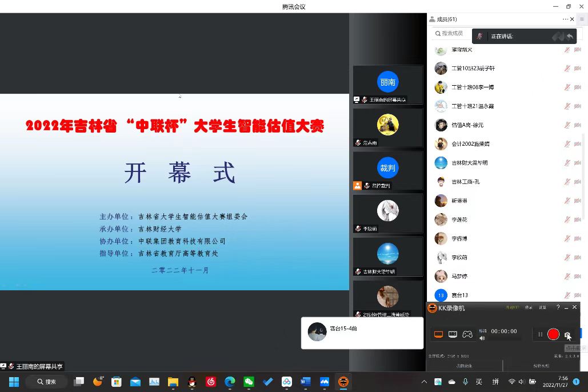The height and width of the screenshot is (392, 588).
Task: Toggle microphone in the speaking indicator bar
Action: [x=480, y=37]
